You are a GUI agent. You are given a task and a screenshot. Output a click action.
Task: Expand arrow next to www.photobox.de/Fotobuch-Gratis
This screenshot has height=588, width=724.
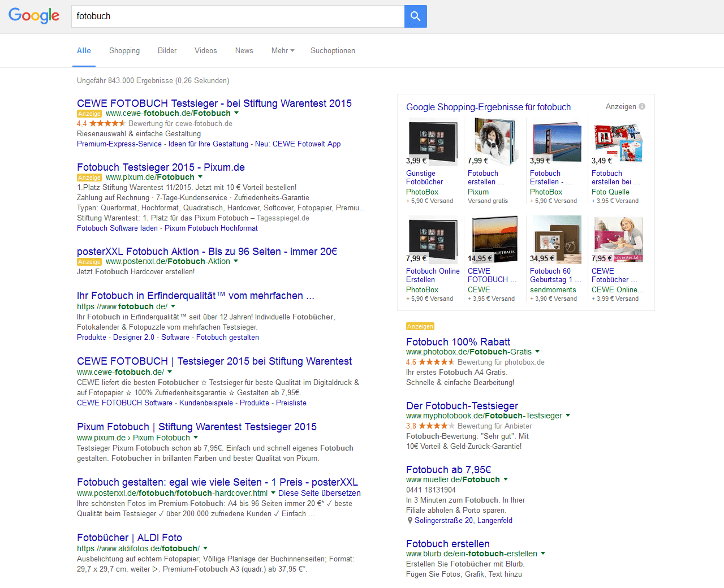(537, 352)
